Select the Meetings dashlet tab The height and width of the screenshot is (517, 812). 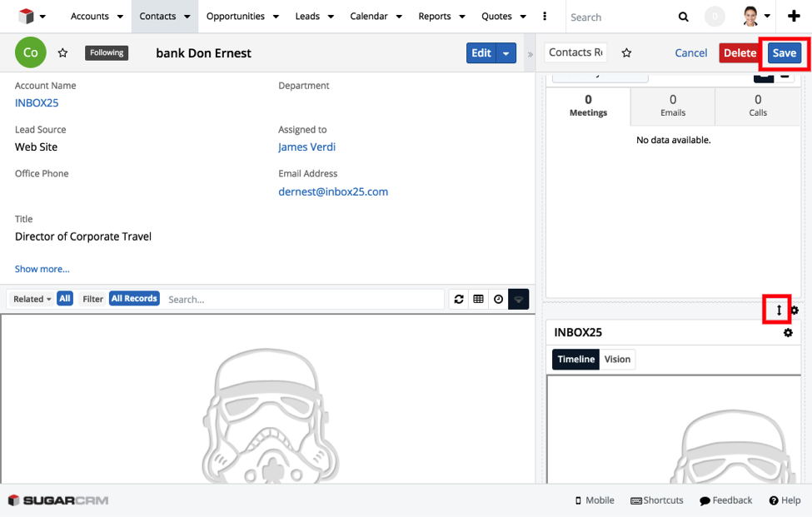(588, 106)
